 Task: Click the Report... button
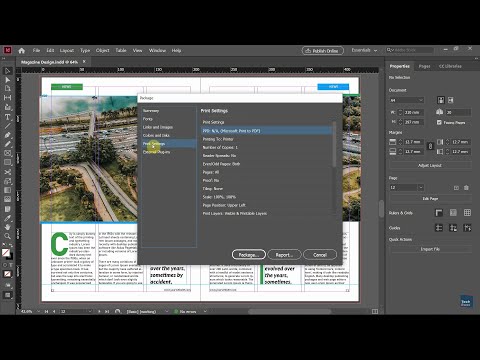284,255
